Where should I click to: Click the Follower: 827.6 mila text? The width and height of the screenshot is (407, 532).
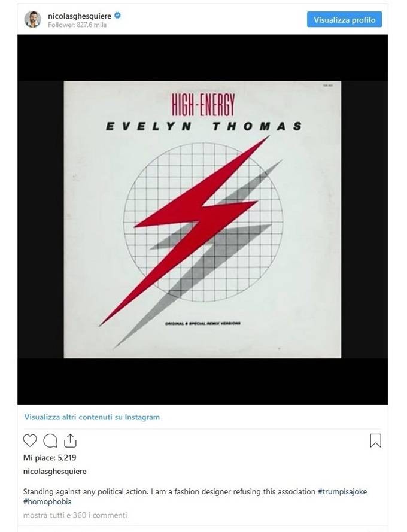77,25
